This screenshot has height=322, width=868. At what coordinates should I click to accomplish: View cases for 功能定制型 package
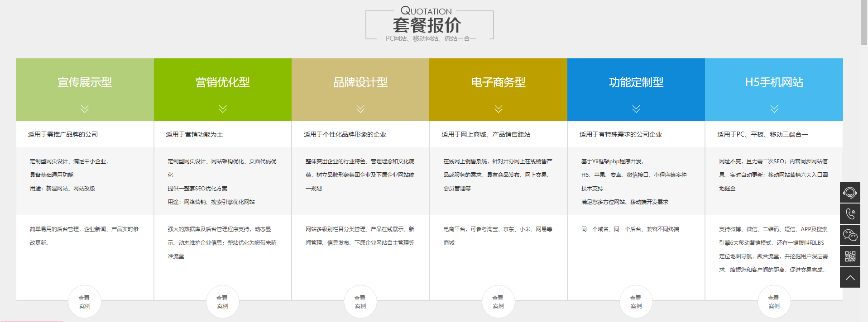pos(636,302)
